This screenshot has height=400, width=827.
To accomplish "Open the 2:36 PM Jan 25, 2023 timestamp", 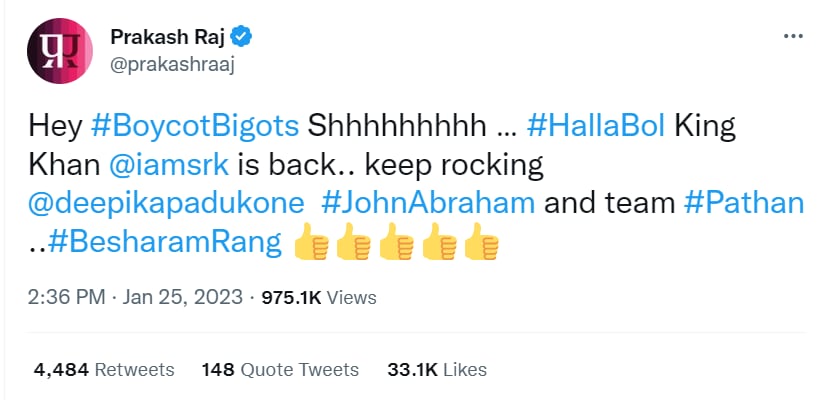I will coord(136,297).
